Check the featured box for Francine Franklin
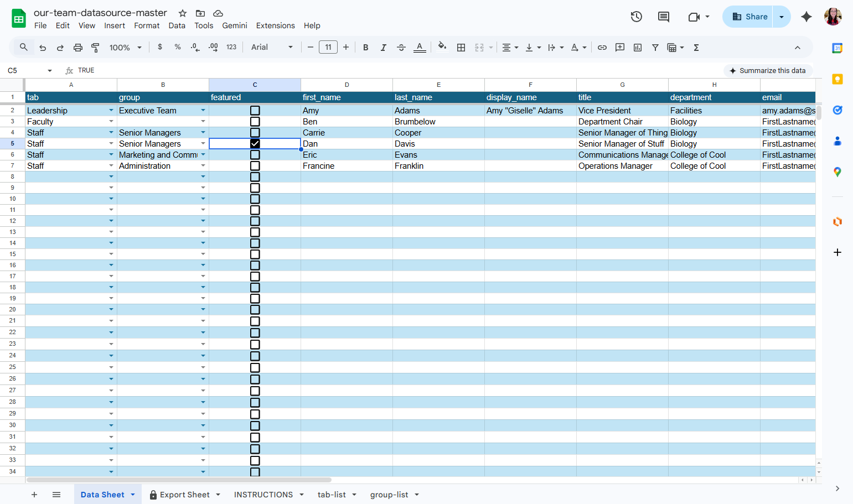The width and height of the screenshot is (853, 504). 255,166
